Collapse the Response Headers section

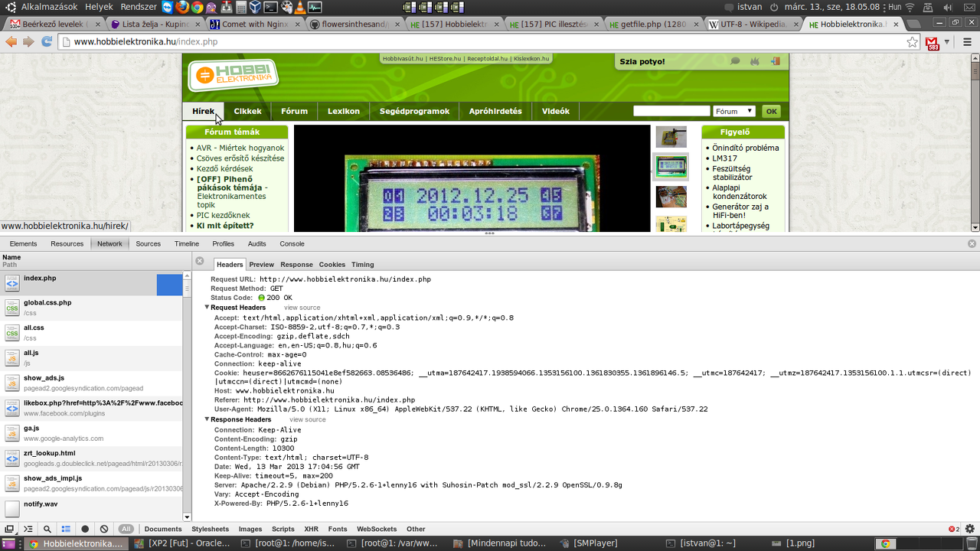click(x=207, y=419)
